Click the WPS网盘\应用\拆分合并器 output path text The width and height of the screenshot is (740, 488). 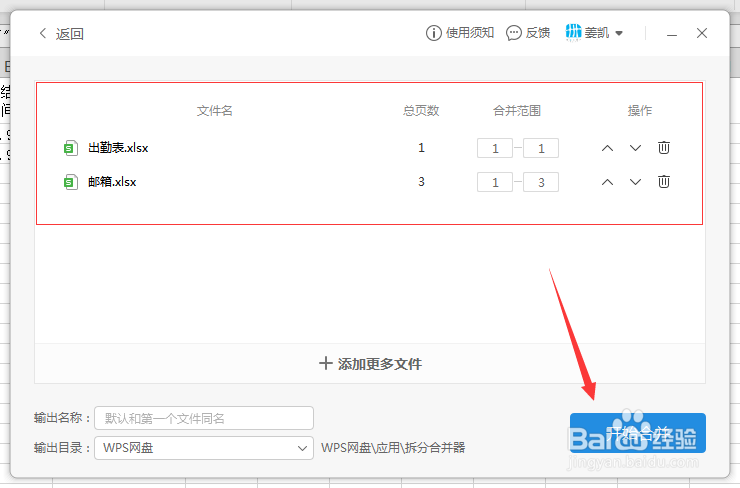(x=393, y=448)
